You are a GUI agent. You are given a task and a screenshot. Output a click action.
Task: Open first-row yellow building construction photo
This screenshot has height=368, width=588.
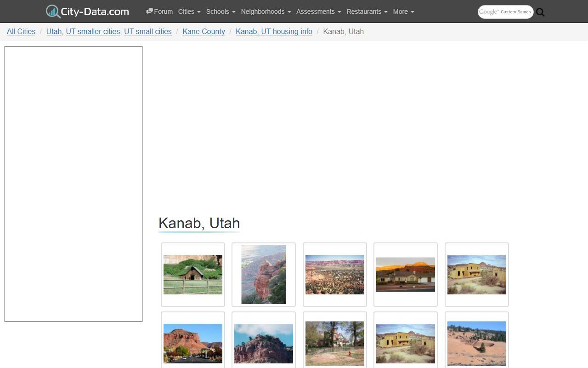[x=477, y=275]
